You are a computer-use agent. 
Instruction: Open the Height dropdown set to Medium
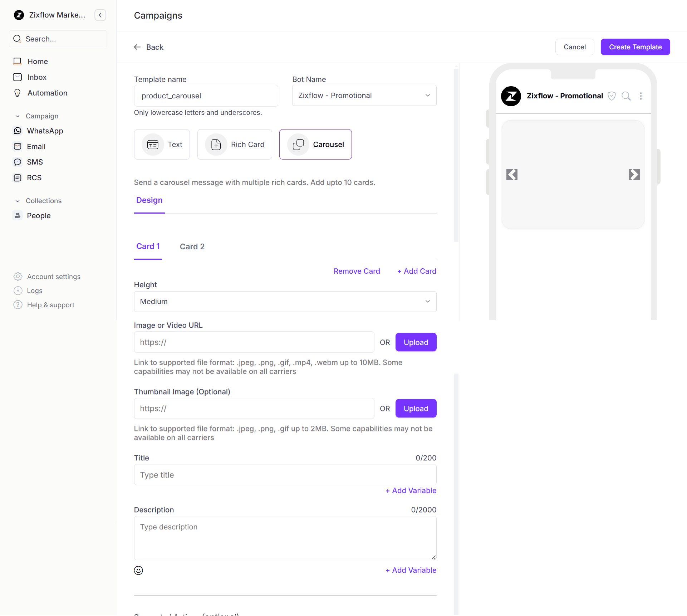coord(285,302)
